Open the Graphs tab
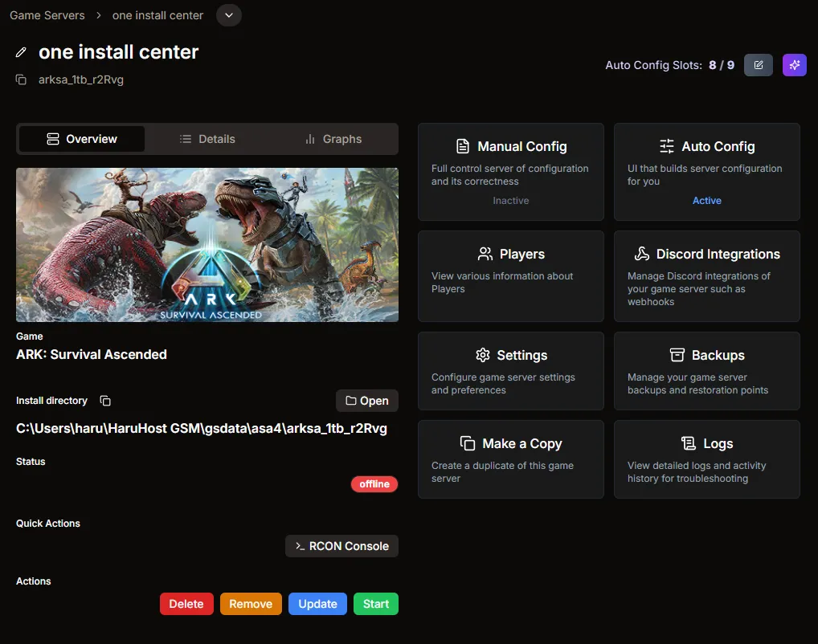This screenshot has height=644, width=818. [x=333, y=138]
